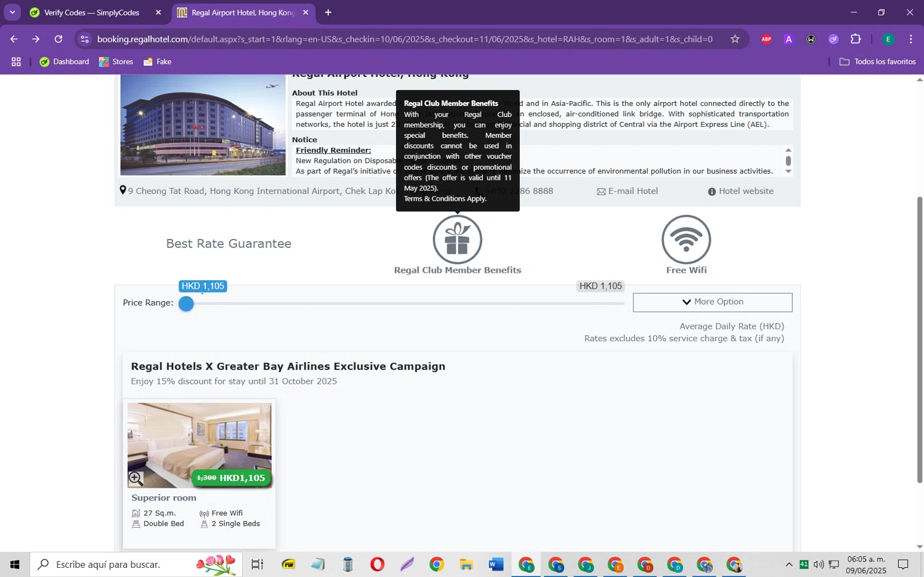Select the Regal Airport Hotel tab
Screen dimensions: 924x577
coord(243,12)
